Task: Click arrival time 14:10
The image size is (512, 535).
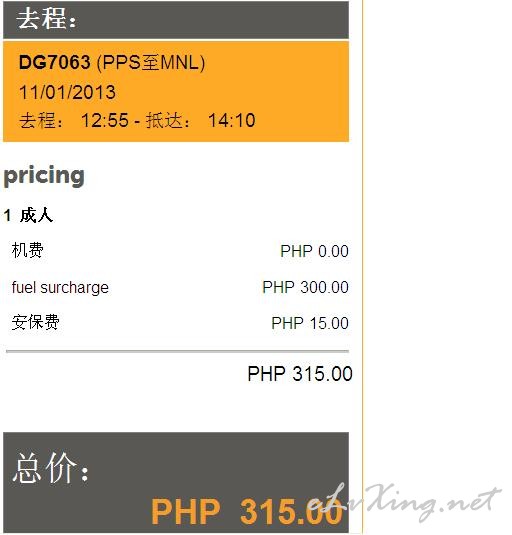Action: point(232,120)
